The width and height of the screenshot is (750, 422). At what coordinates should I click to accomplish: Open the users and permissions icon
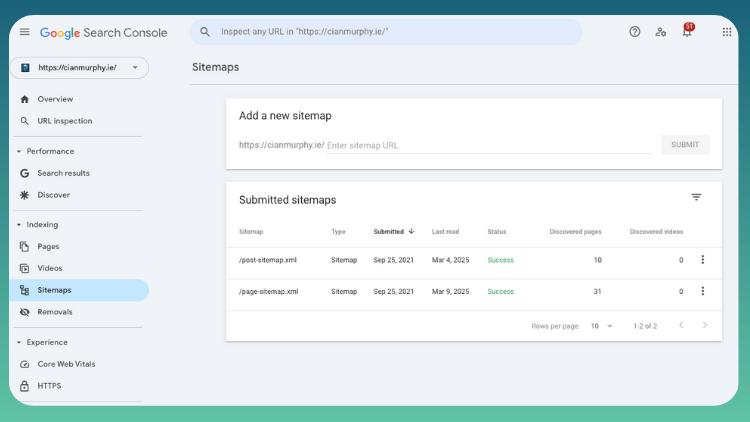pos(660,32)
